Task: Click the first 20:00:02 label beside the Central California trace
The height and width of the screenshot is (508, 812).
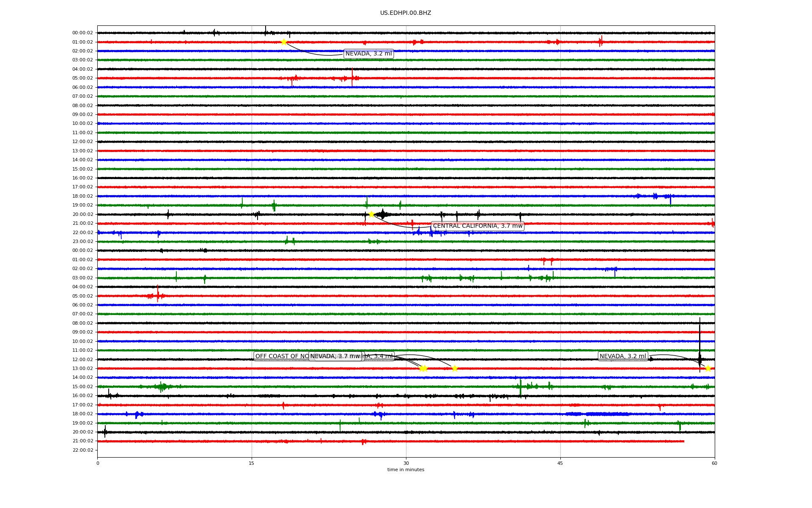Action: 82,215
